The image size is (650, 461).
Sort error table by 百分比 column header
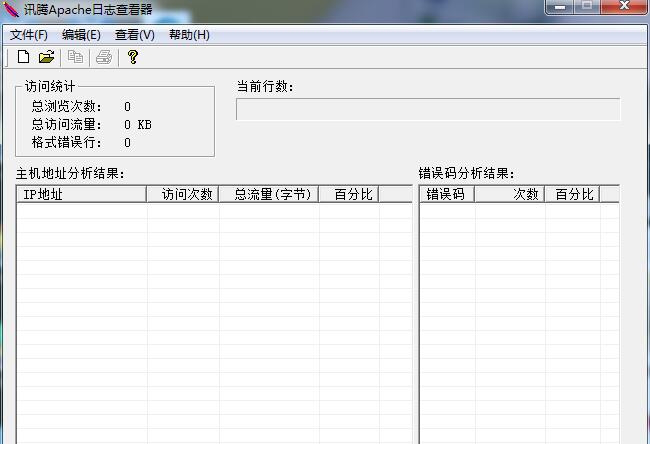click(572, 194)
